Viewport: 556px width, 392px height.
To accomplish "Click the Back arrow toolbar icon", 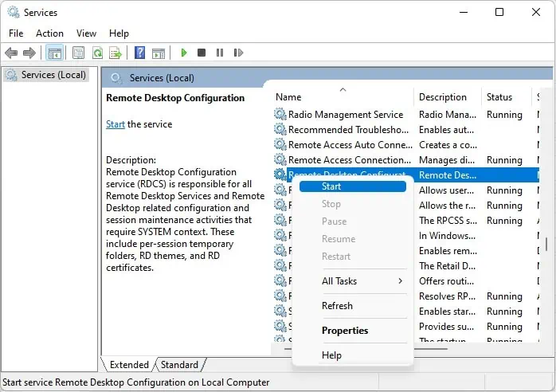I will 11,53.
